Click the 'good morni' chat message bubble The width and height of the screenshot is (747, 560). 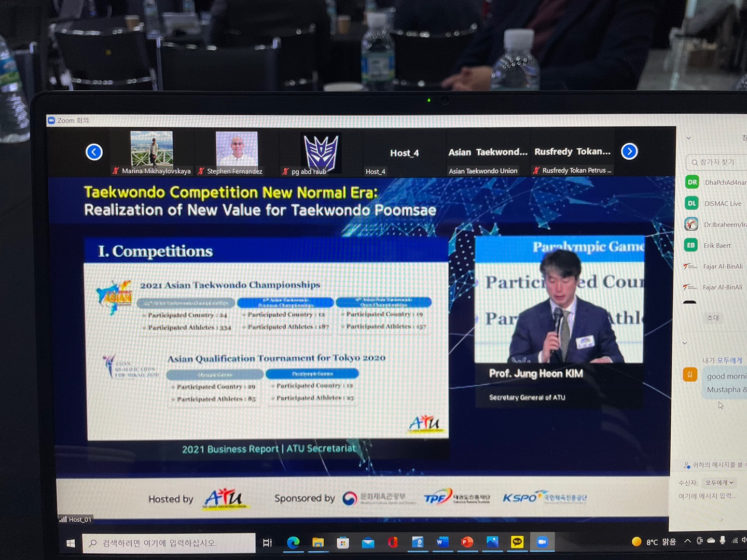[726, 383]
